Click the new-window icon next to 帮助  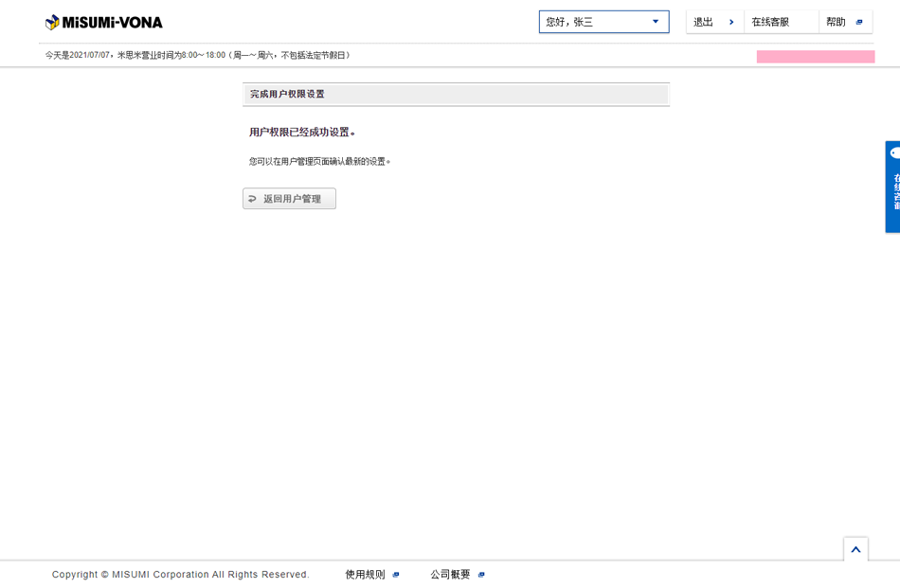click(859, 22)
